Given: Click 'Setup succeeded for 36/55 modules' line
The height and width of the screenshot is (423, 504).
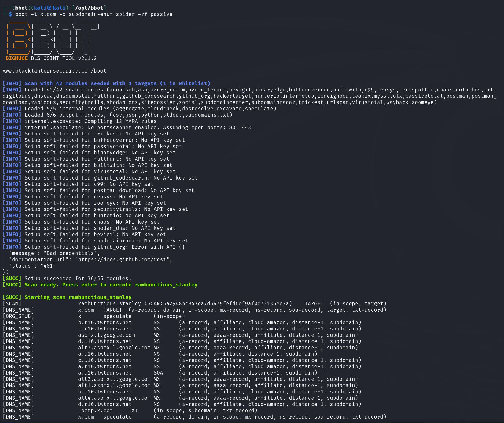Looking at the screenshot, I should pos(67,278).
